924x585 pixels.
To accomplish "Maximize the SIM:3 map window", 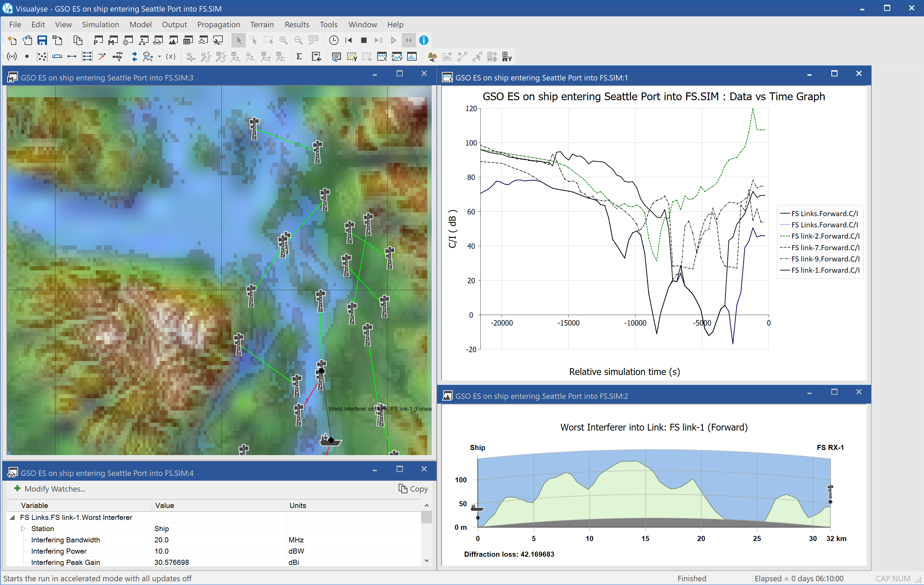I will [399, 73].
